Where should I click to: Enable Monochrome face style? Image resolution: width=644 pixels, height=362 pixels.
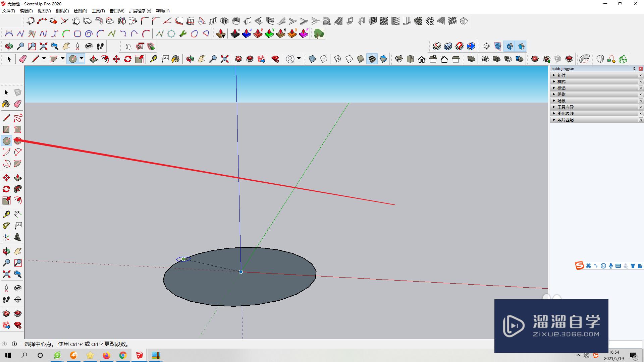pyautogui.click(x=383, y=59)
